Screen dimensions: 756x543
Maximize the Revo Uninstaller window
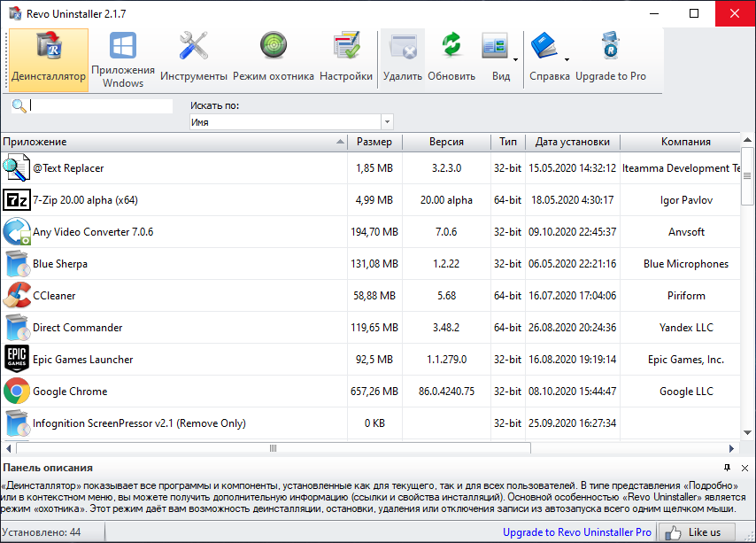pyautogui.click(x=694, y=13)
